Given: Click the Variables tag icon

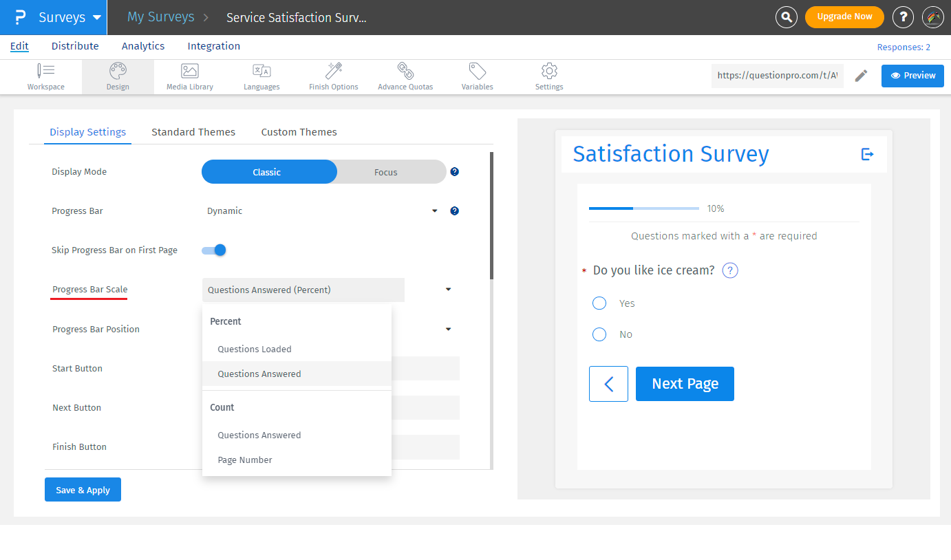Looking at the screenshot, I should pyautogui.click(x=477, y=71).
